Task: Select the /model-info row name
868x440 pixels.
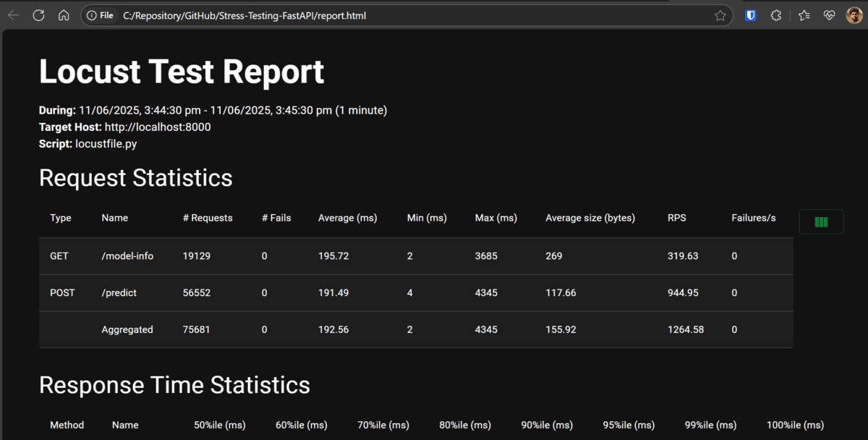Action: [x=127, y=256]
